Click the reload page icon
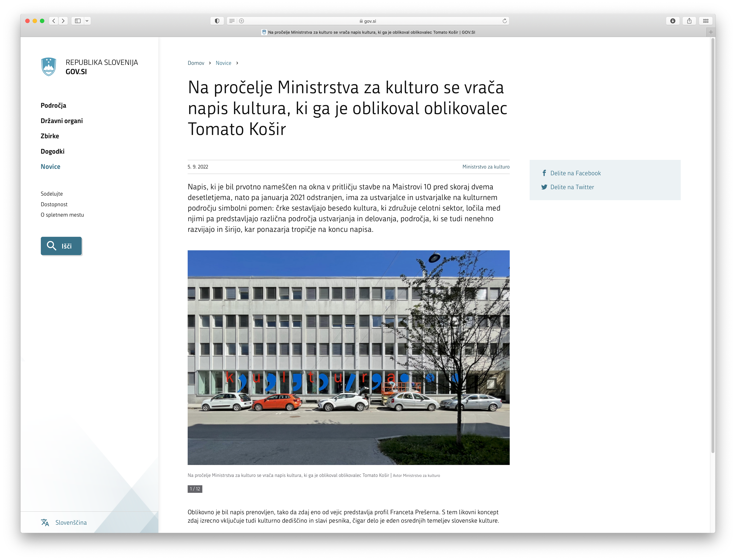 point(504,21)
